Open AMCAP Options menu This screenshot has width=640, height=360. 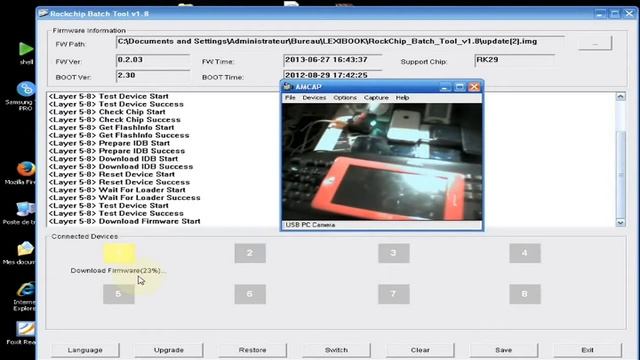coord(344,98)
